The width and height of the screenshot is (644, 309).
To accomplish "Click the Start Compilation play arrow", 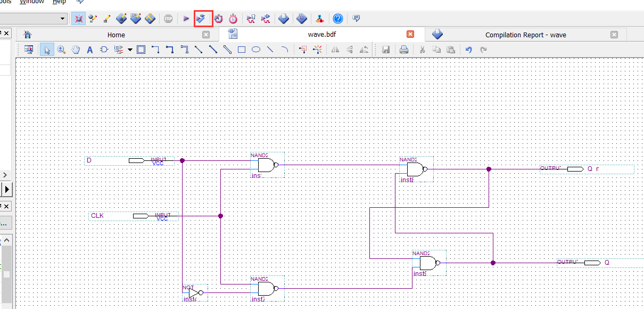I will click(186, 19).
